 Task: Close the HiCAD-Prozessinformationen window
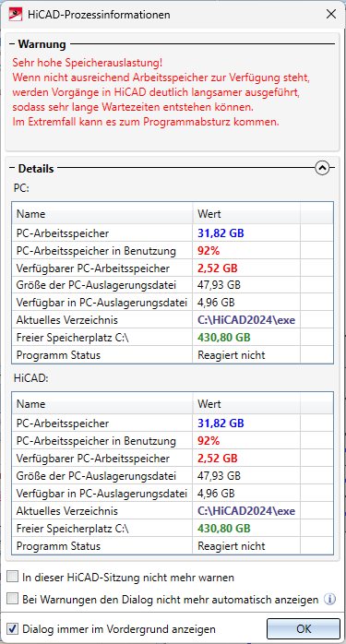(331, 15)
